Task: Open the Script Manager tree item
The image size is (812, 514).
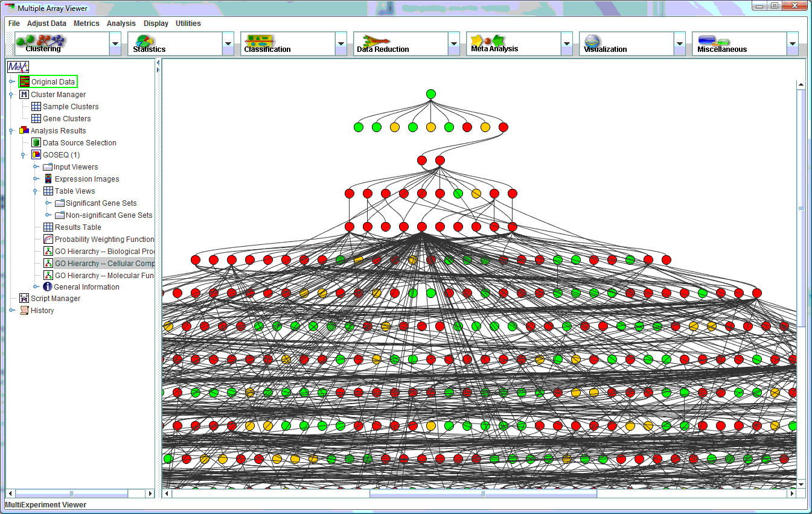Action: coord(55,299)
